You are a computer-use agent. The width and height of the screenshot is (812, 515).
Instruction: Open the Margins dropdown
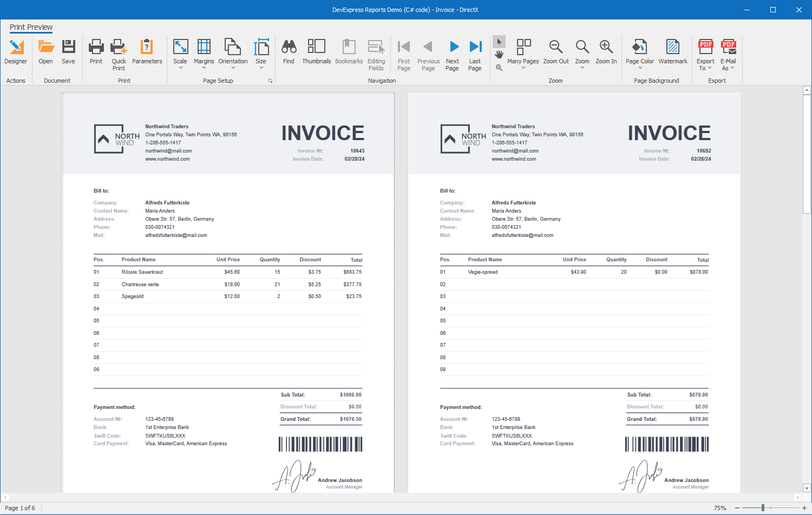pos(204,55)
